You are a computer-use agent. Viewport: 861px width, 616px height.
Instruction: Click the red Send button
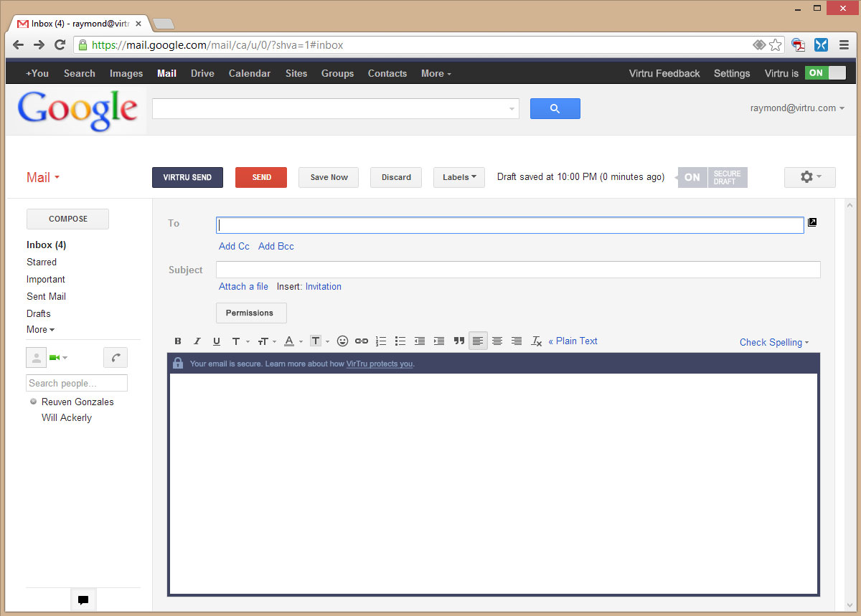tap(261, 177)
